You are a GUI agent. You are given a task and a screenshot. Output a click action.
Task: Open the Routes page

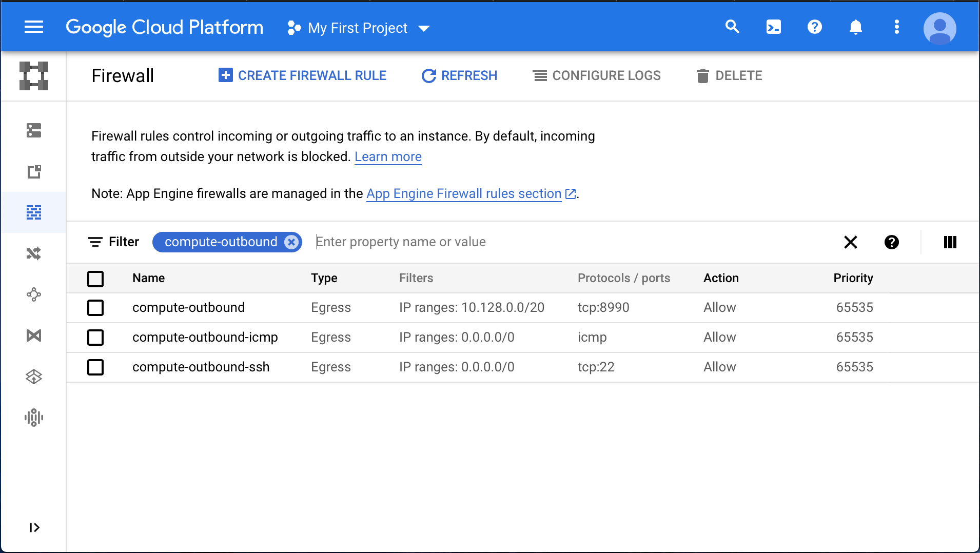[x=34, y=253]
